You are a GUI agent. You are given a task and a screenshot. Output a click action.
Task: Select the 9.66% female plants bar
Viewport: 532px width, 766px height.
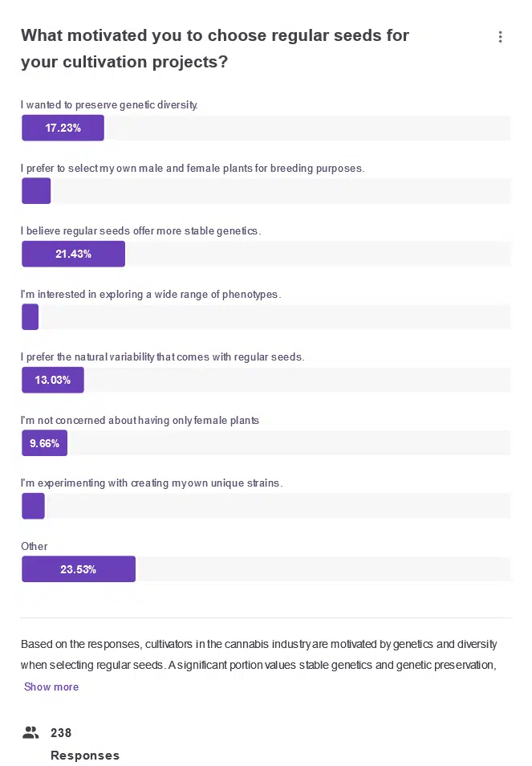[x=44, y=442]
